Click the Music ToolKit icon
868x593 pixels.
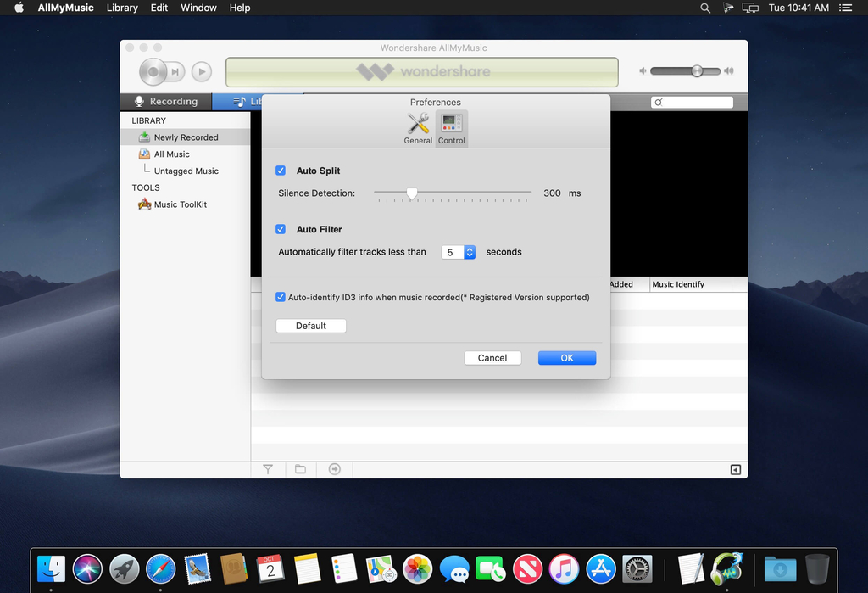click(145, 204)
